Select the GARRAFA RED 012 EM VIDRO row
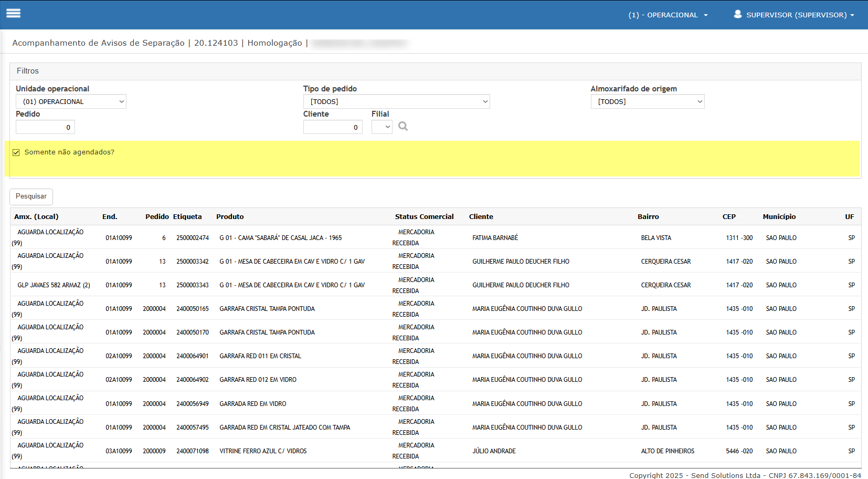The image size is (868, 479). (258, 380)
